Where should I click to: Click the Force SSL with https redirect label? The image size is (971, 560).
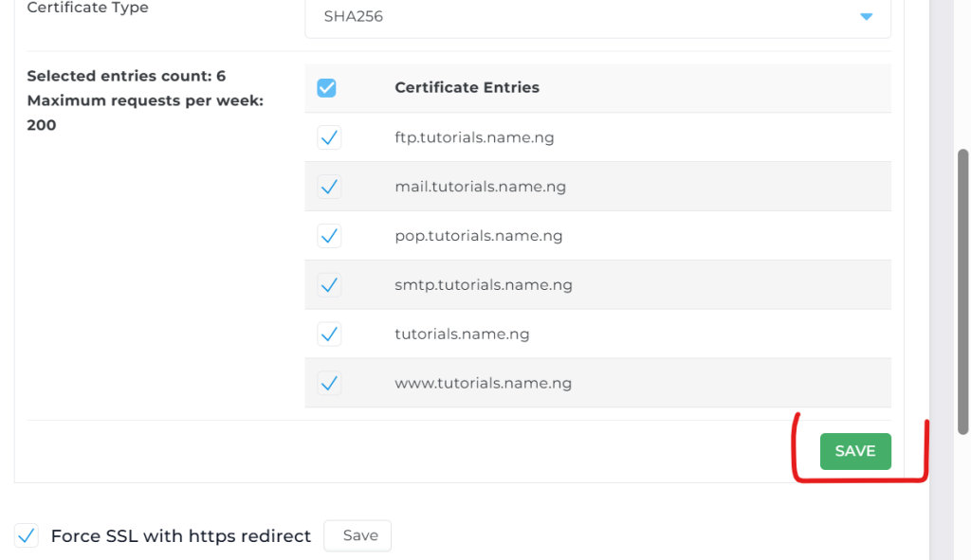pyautogui.click(x=180, y=536)
